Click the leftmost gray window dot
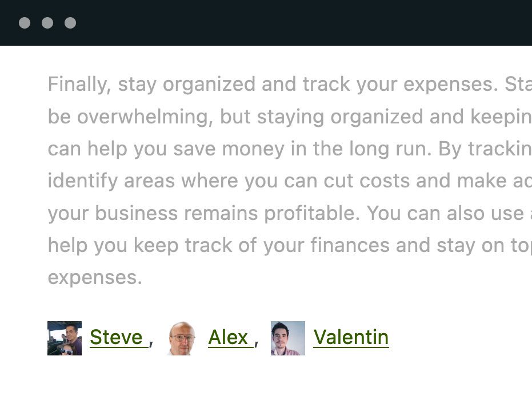 point(25,23)
